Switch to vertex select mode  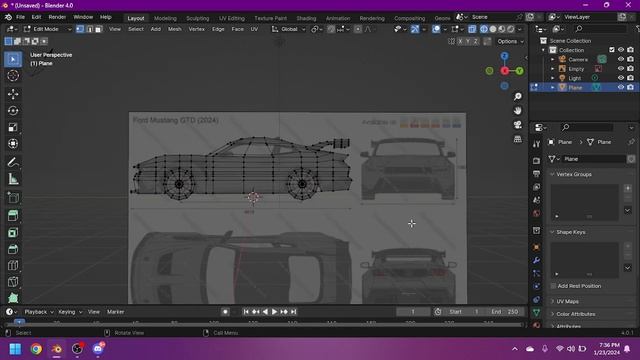(80, 29)
